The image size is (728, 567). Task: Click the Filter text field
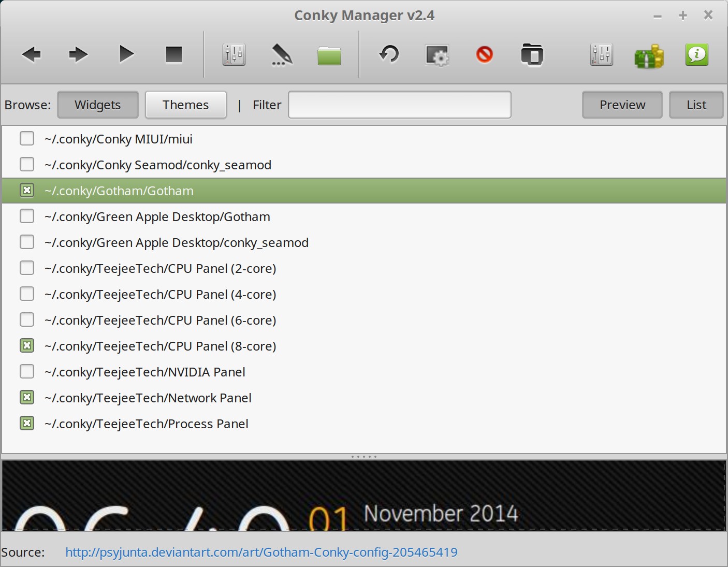(400, 105)
